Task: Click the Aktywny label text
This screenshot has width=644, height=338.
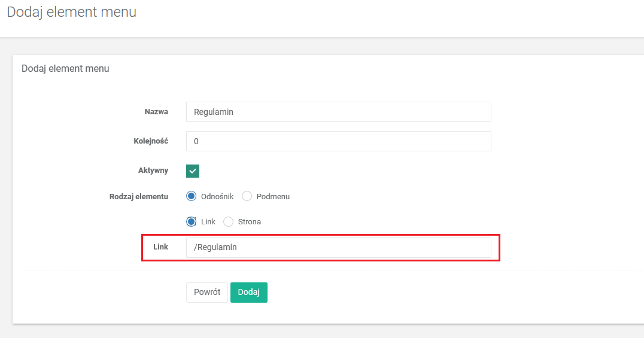Action: point(153,170)
